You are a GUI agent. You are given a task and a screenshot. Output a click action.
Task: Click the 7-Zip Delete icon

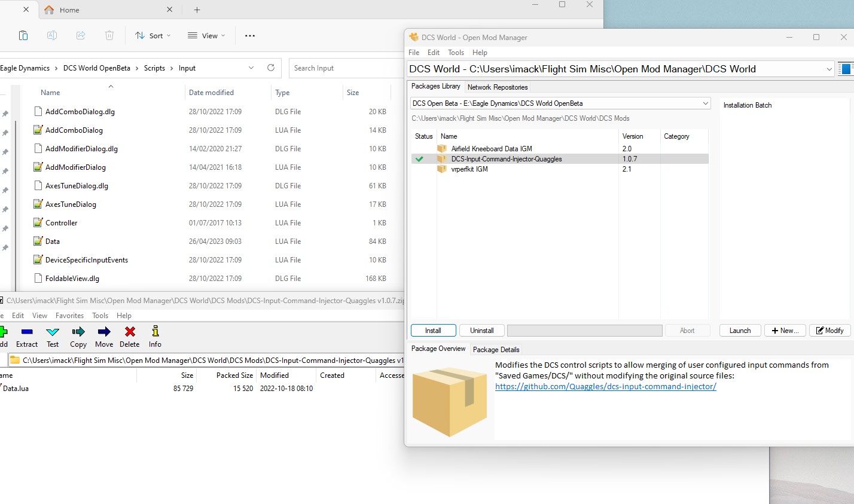click(x=130, y=332)
